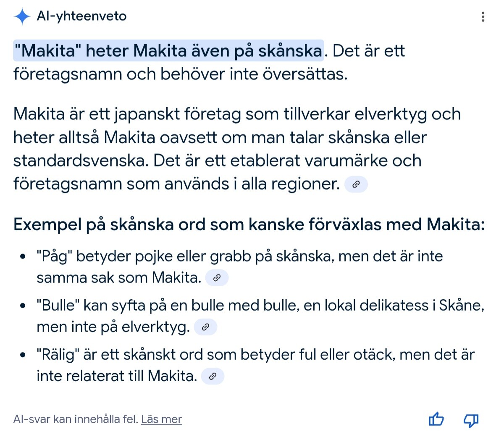Open source link for the "Påg" bullet
The width and height of the screenshot is (504, 448).
[x=217, y=278]
